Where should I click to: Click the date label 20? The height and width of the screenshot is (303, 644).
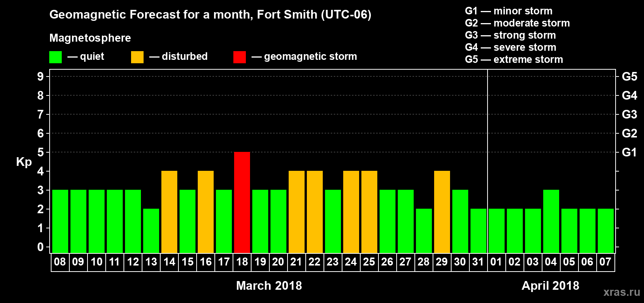(x=278, y=262)
